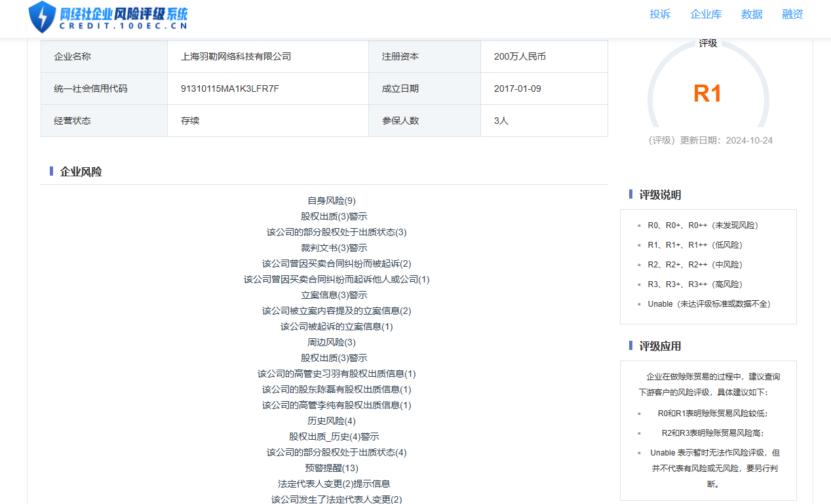Click the blue shield lightning logo icon

tap(43, 17)
